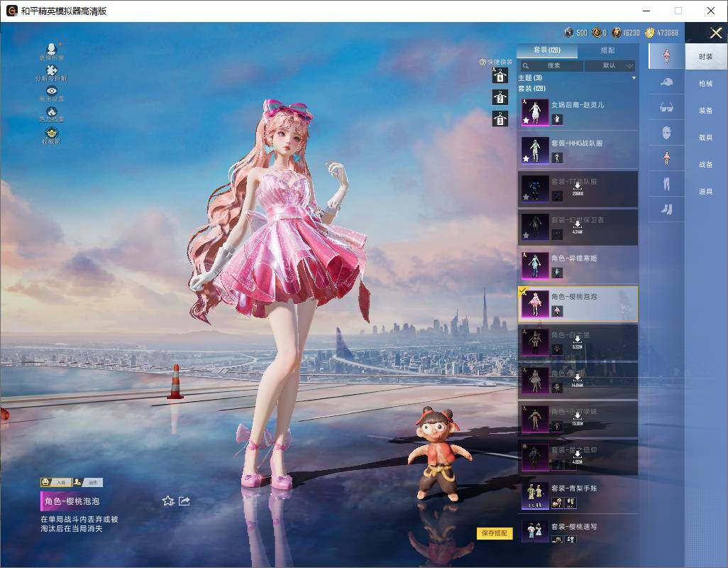This screenshot has width=728, height=568.
Task: Click small piece icon under 赵灵儿
Action: pyautogui.click(x=557, y=120)
